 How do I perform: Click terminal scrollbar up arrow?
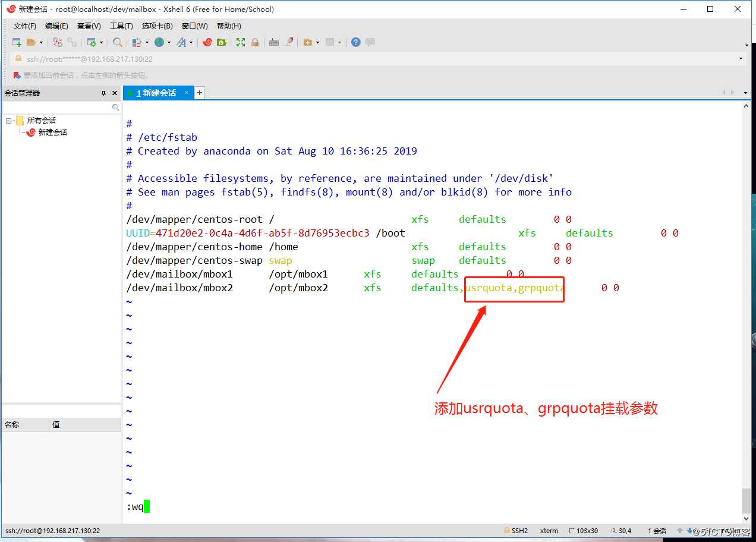[746, 106]
